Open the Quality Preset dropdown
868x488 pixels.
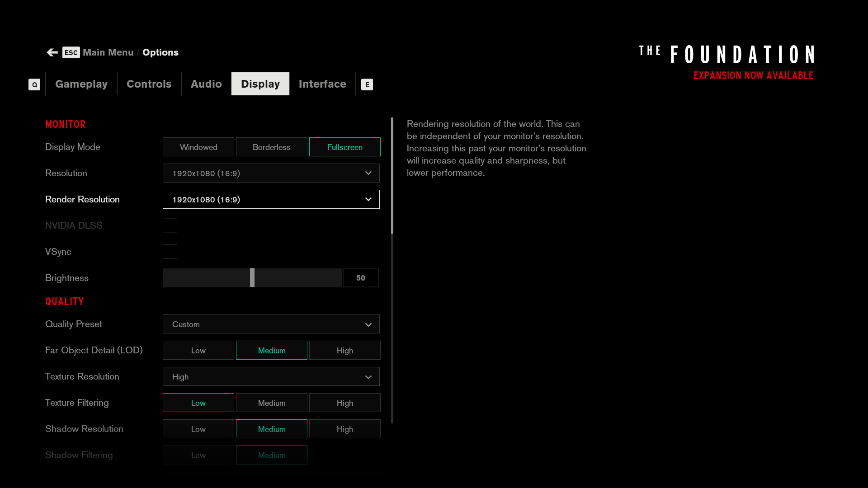click(x=271, y=324)
